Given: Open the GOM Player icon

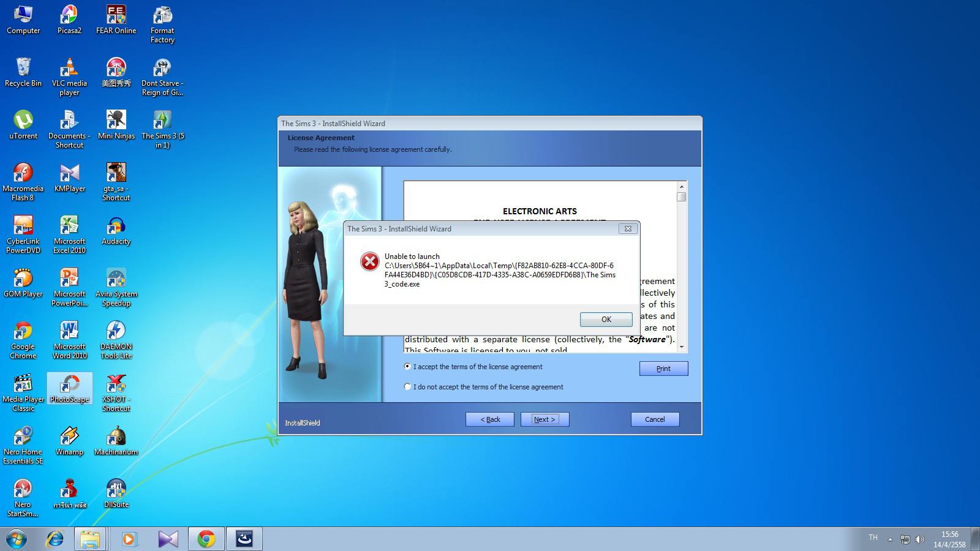Looking at the screenshot, I should [x=23, y=283].
